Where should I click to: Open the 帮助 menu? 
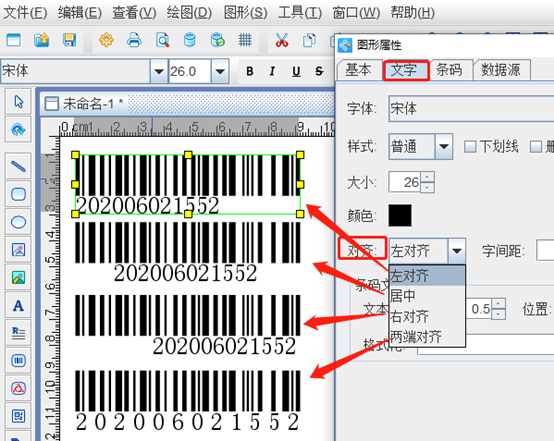pyautogui.click(x=412, y=13)
